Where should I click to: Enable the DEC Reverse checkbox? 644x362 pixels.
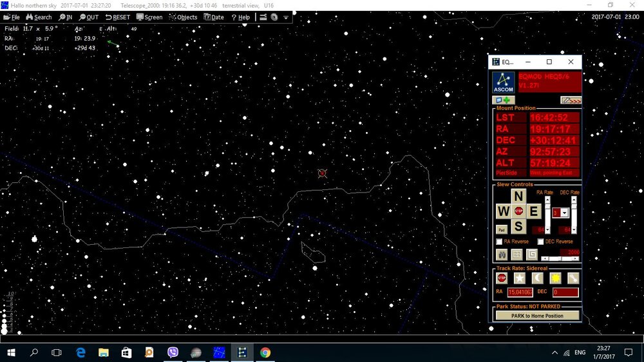pyautogui.click(x=541, y=242)
